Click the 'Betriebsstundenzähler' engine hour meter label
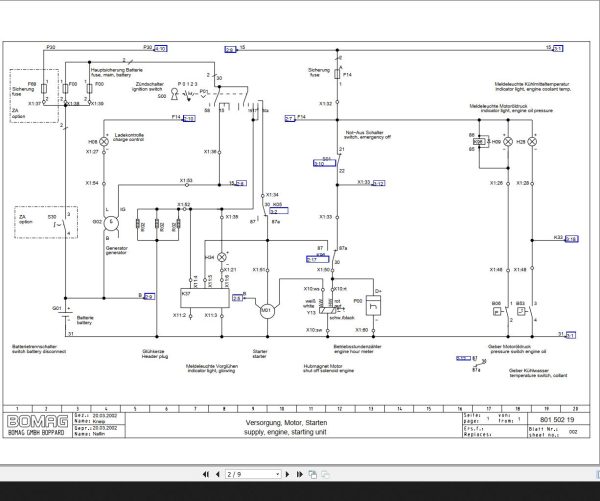The height and width of the screenshot is (501, 600). coord(357,349)
